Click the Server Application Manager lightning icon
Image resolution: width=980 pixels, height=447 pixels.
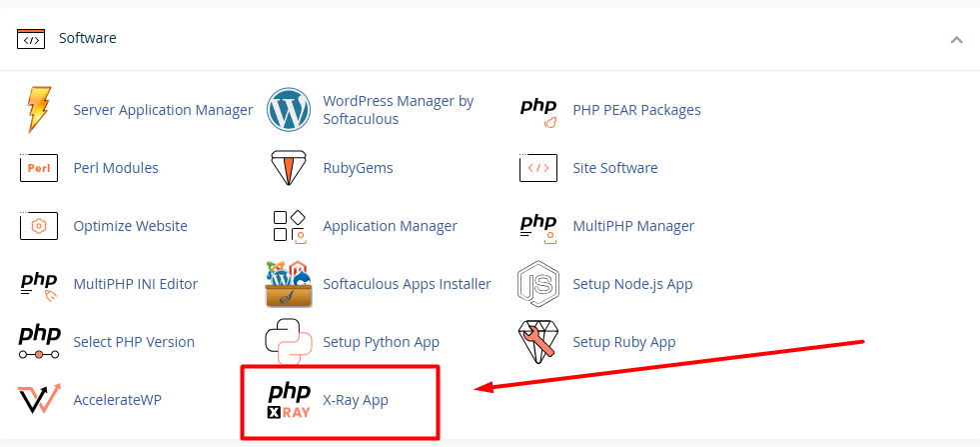click(39, 110)
